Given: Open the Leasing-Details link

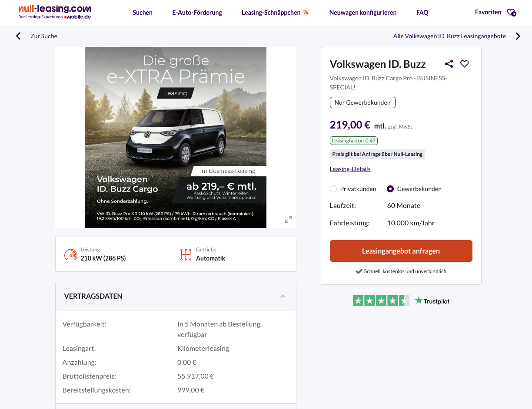Looking at the screenshot, I should [x=350, y=169].
